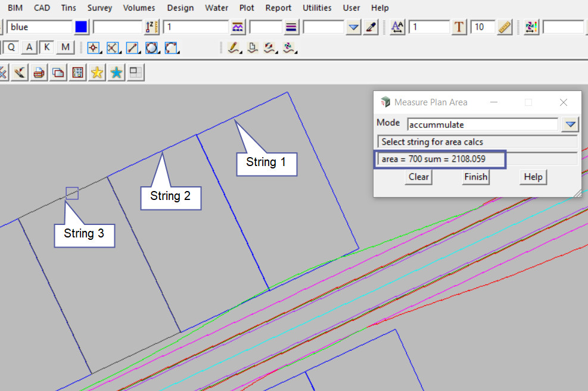The image size is (588, 391).
Task: Expand the blue triangle toolbar dropdown
Action: point(354,27)
